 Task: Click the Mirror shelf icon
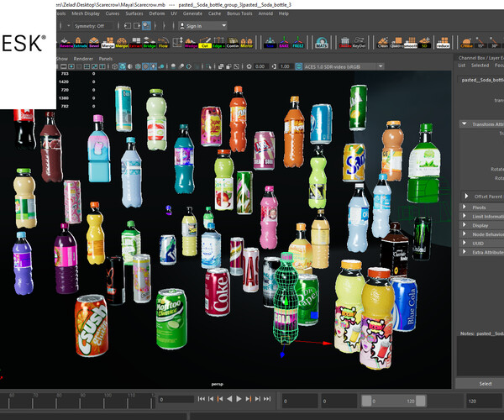coord(246,43)
